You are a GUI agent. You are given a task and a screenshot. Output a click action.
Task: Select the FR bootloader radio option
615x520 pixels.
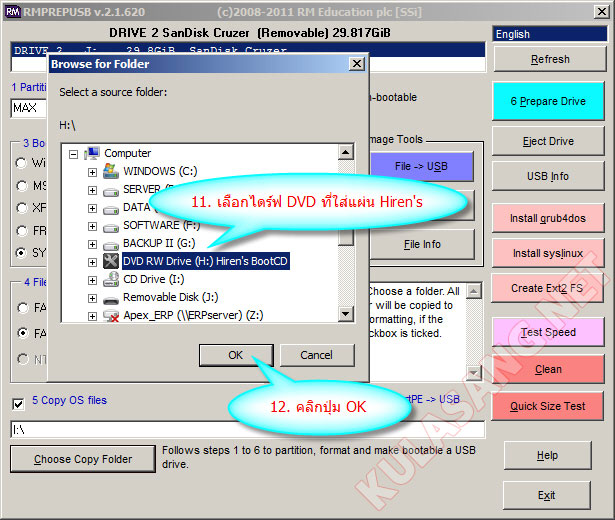pyautogui.click(x=22, y=231)
